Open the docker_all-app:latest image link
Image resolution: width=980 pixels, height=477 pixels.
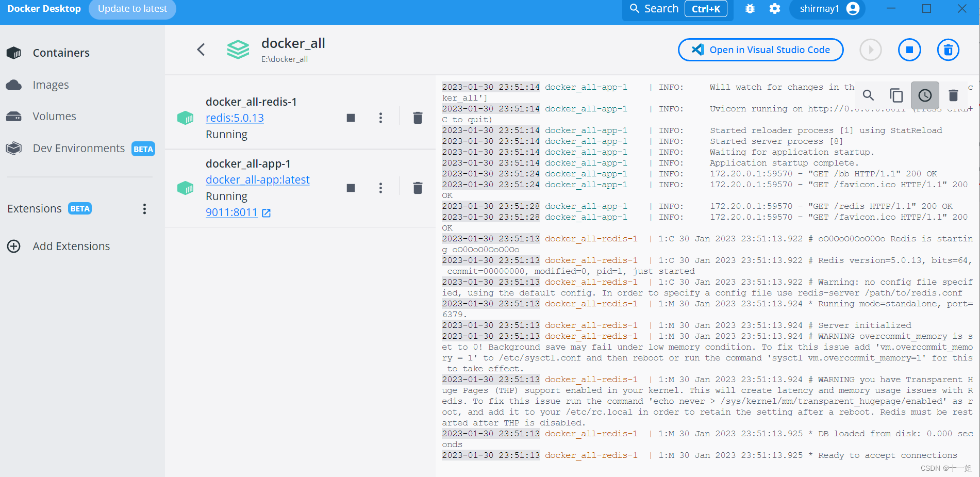[x=258, y=180]
